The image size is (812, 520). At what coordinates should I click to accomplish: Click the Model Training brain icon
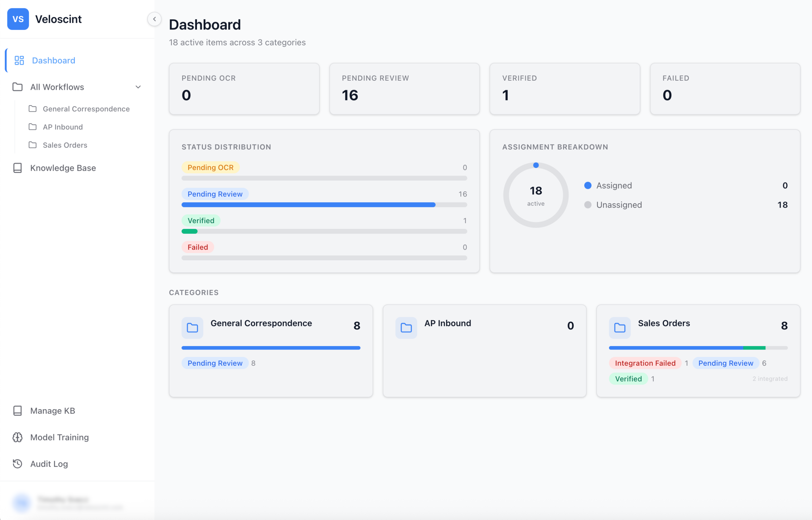17,437
